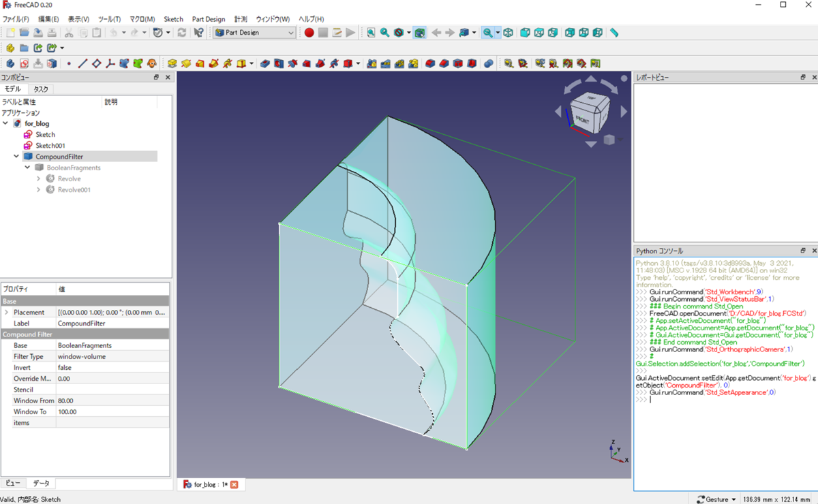This screenshot has height=504, width=818.
Task: Collapse the CompoundFilter tree node
Action: (16, 157)
